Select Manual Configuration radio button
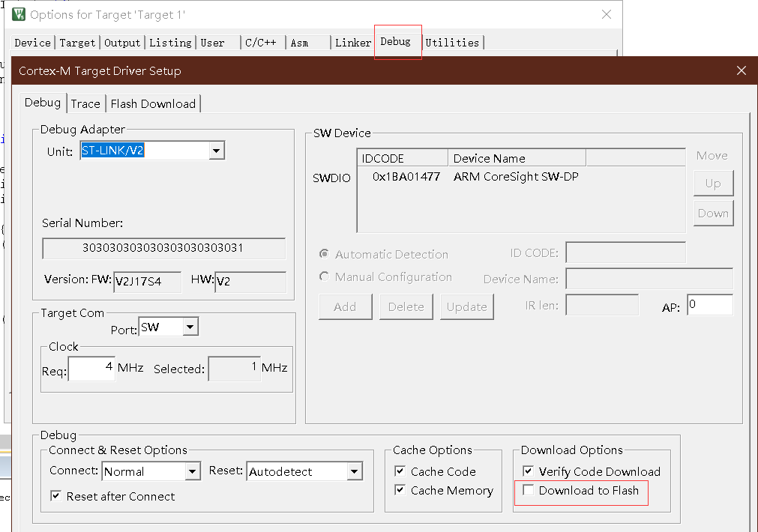This screenshot has width=758, height=532. (325, 276)
